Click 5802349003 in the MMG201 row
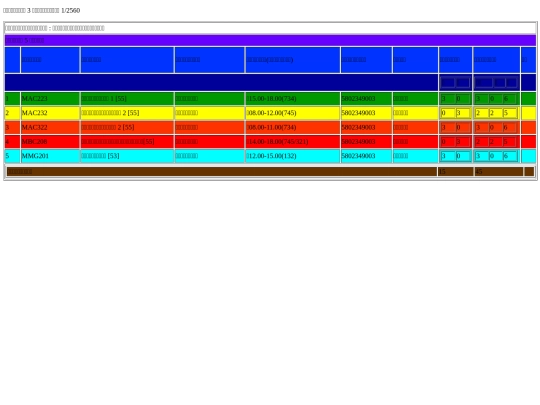The width and height of the screenshot is (540, 405). pyautogui.click(x=359, y=156)
